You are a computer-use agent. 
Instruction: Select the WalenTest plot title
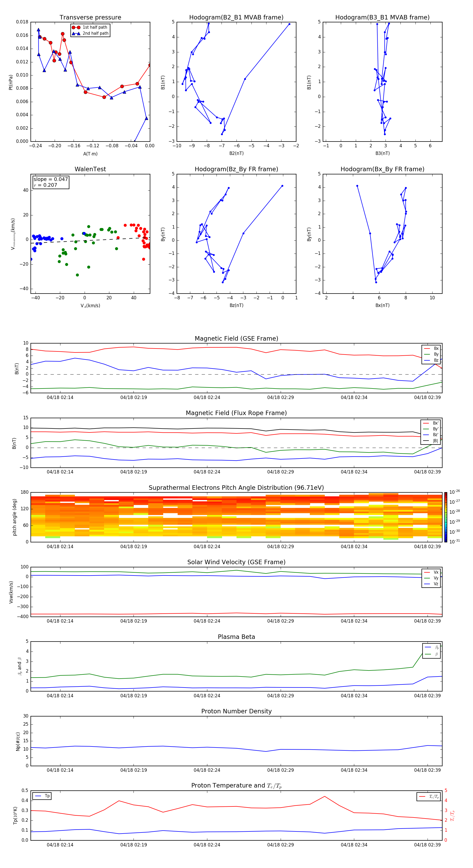point(90,169)
